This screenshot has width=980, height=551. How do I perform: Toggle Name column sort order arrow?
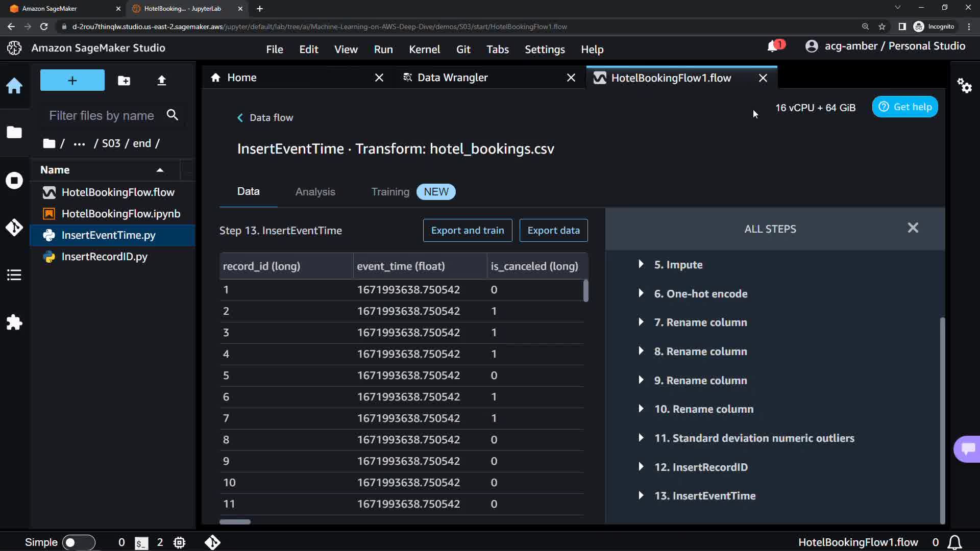point(160,170)
